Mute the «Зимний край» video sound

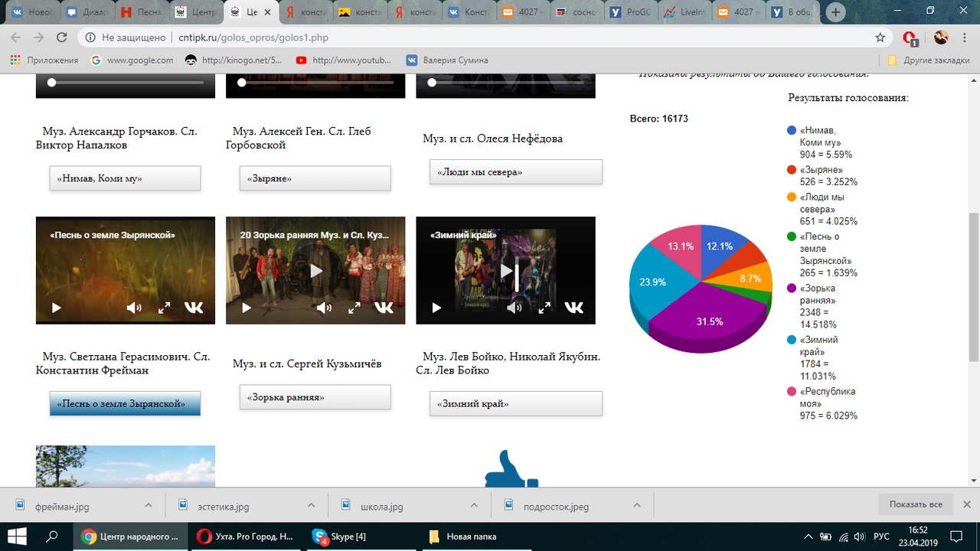pyautogui.click(x=514, y=308)
